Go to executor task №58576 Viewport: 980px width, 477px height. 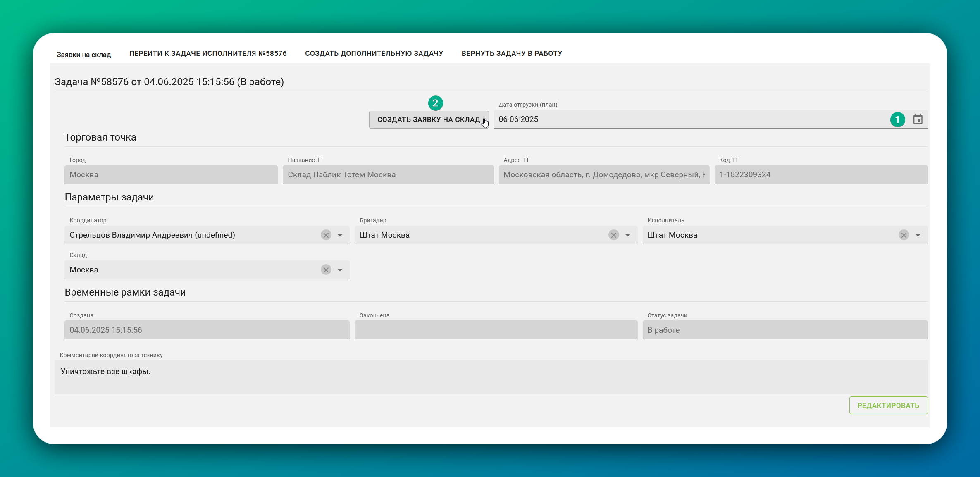tap(208, 53)
